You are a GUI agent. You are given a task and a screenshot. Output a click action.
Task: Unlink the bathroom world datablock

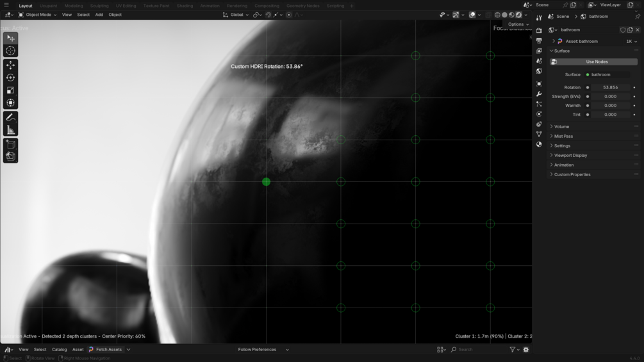(x=638, y=30)
